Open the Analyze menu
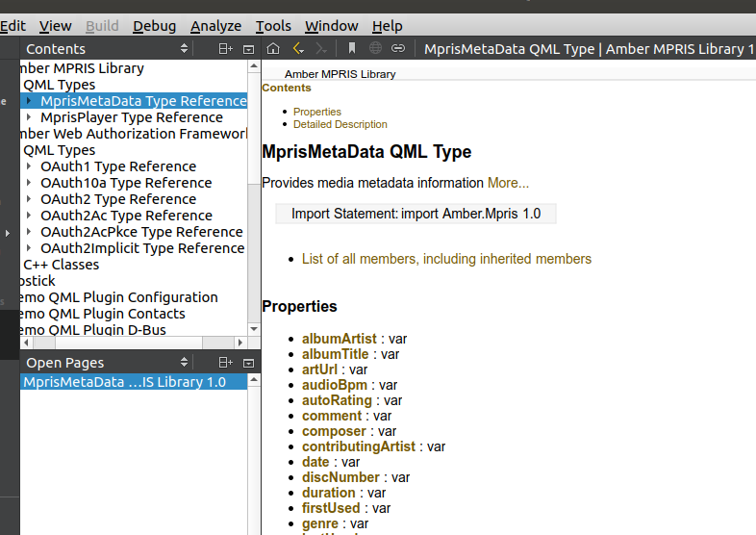 (215, 26)
